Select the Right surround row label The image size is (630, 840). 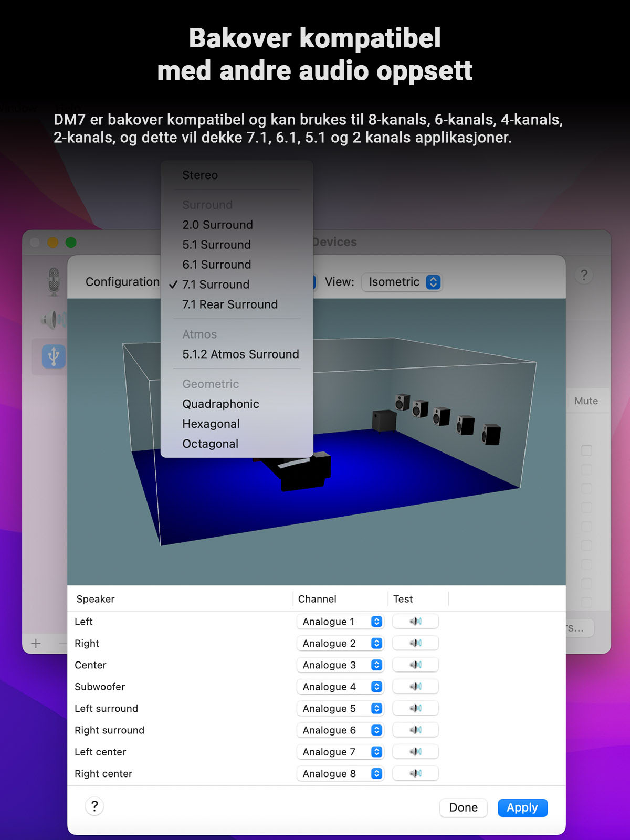point(109,730)
